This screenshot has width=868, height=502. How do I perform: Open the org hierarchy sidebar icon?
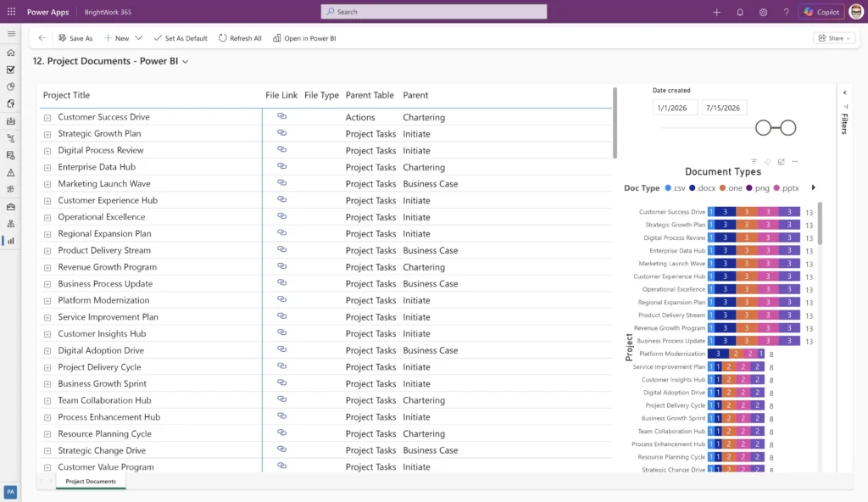(10, 223)
